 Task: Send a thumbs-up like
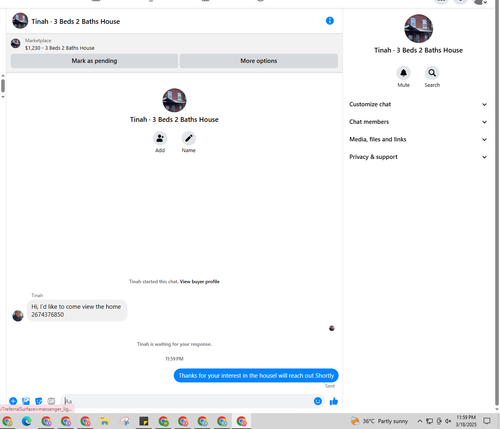pos(334,401)
